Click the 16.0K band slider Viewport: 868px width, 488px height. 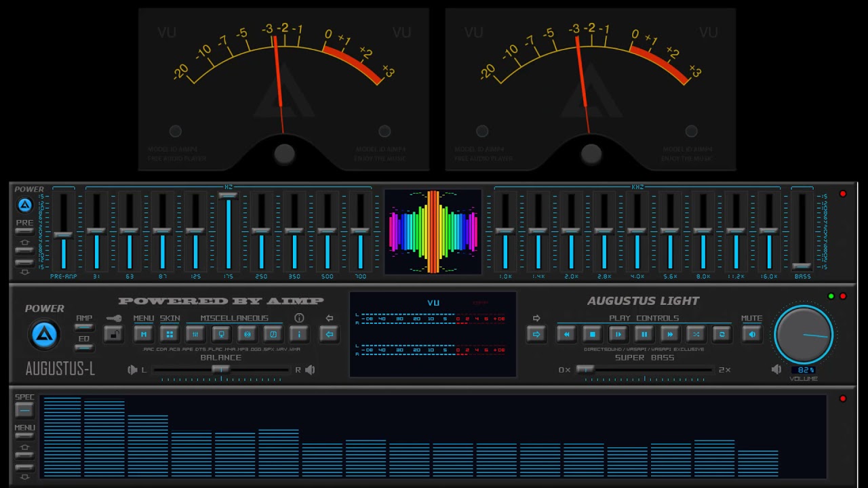[x=768, y=232]
